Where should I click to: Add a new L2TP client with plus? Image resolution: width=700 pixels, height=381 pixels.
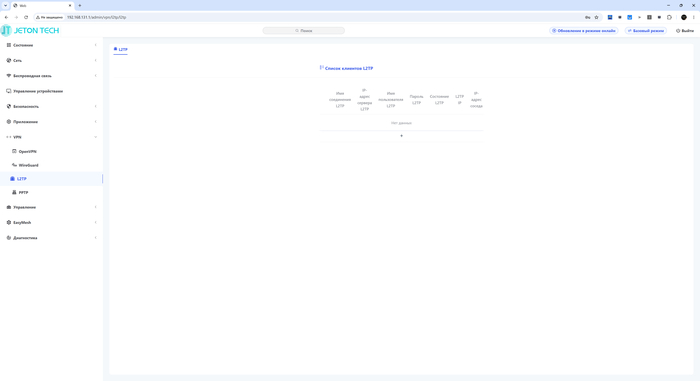pos(401,136)
